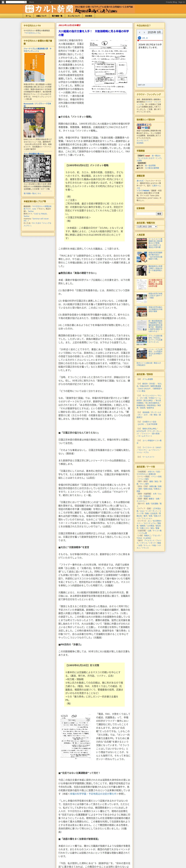Go to previous month in calendar widget

(140, 32)
